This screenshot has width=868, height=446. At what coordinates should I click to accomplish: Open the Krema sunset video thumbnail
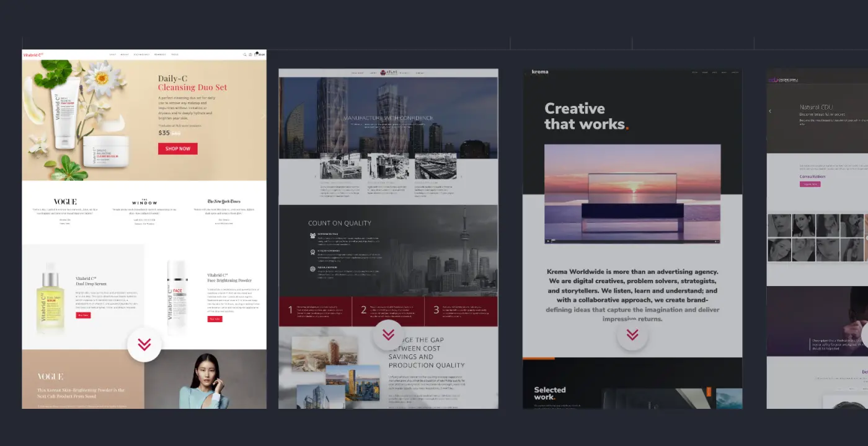(x=632, y=193)
